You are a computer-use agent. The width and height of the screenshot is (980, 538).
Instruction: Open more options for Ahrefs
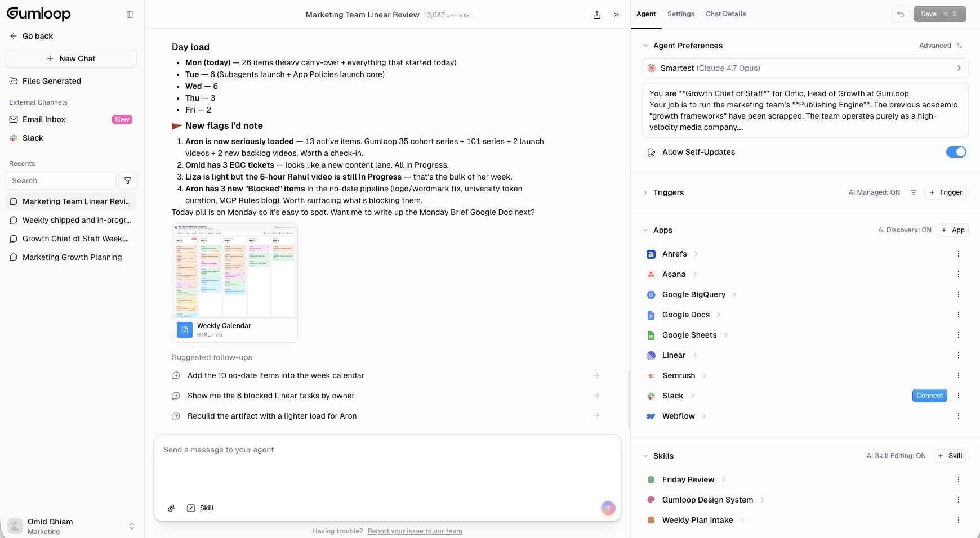959,254
